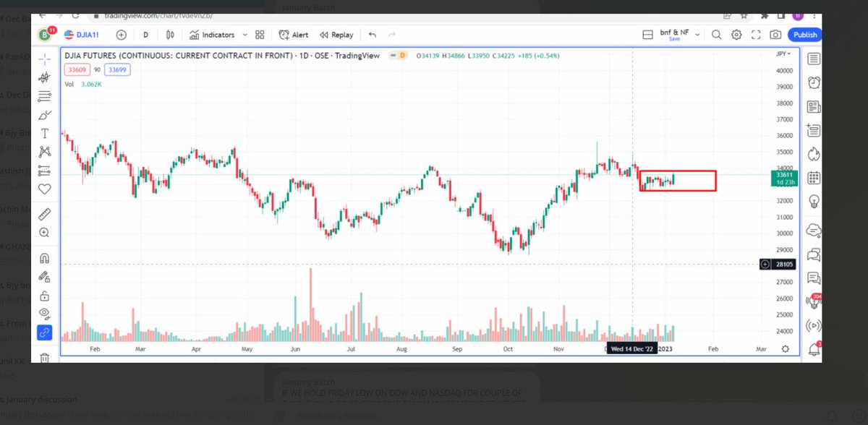The image size is (868, 425).
Task: Click the user avatar with 11 badge
Action: pyautogui.click(x=47, y=33)
